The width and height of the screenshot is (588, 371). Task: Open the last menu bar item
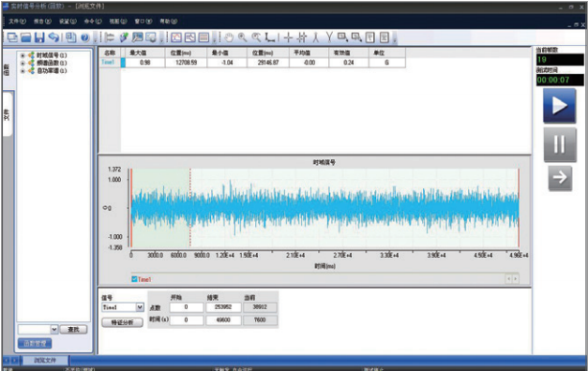pyautogui.click(x=169, y=22)
